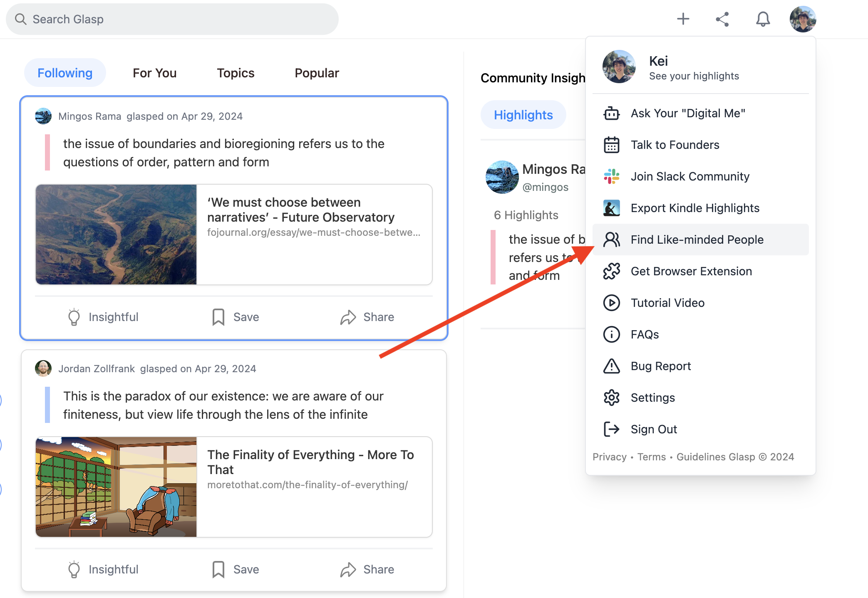Open Ask Your "Digital Me" menu item
868x598 pixels.
(x=687, y=113)
